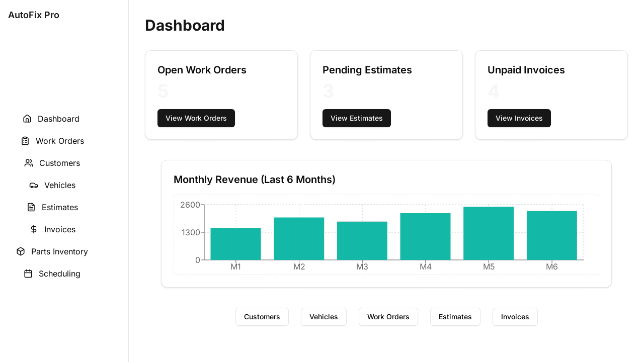The height and width of the screenshot is (362, 644).
Task: Click the Estimates document icon
Action: coord(31,207)
